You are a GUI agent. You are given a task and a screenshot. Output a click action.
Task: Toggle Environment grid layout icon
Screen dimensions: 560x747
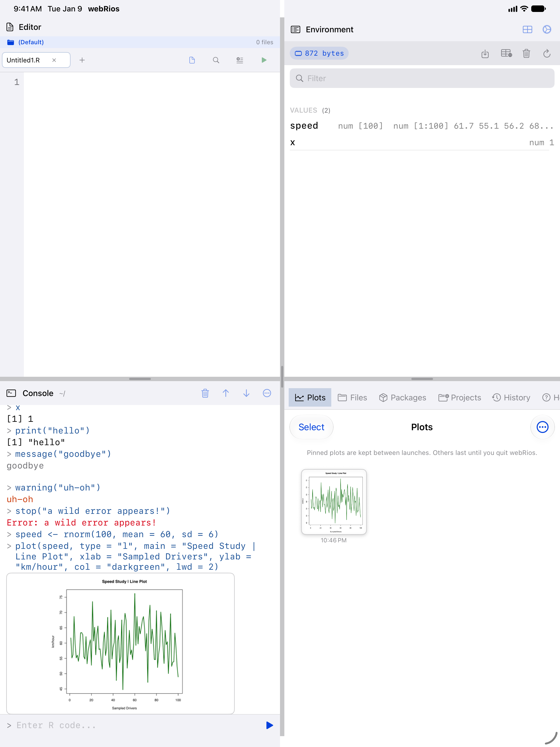coord(527,29)
